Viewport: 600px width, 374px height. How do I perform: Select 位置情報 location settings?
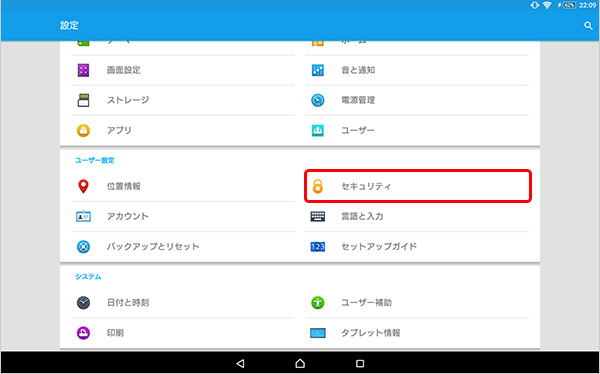point(183,186)
